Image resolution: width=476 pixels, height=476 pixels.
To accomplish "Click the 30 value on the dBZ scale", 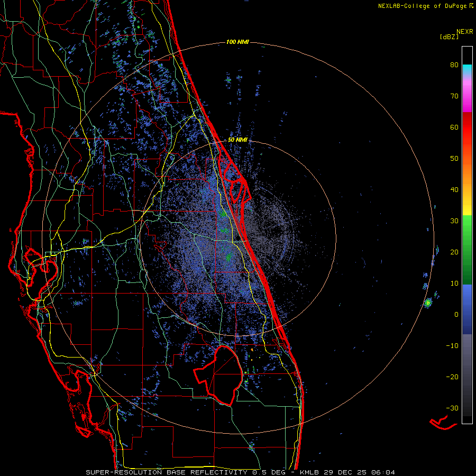I will click(454, 221).
